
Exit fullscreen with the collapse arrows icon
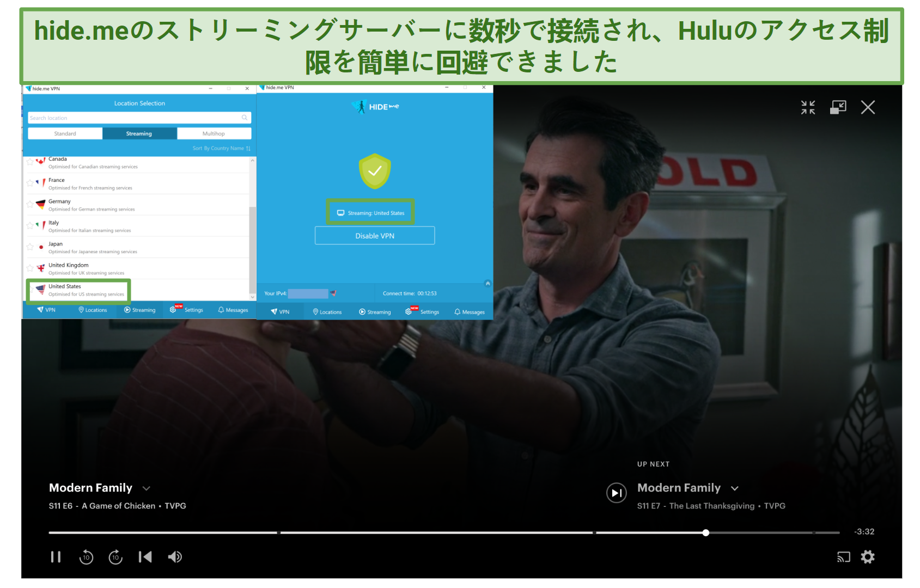pos(808,107)
